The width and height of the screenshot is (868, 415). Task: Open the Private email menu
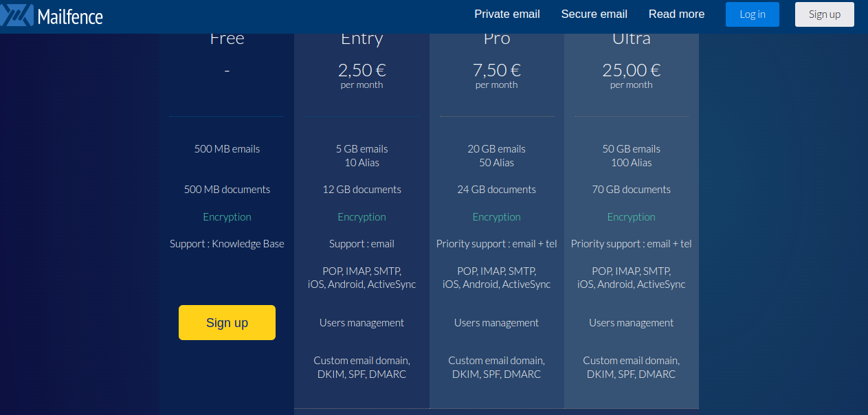pos(507,14)
